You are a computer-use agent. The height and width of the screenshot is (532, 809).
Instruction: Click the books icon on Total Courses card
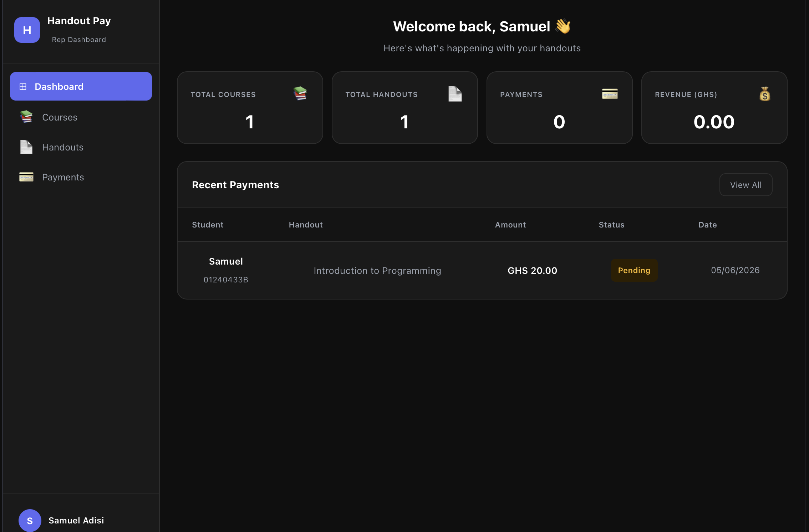[x=300, y=94]
